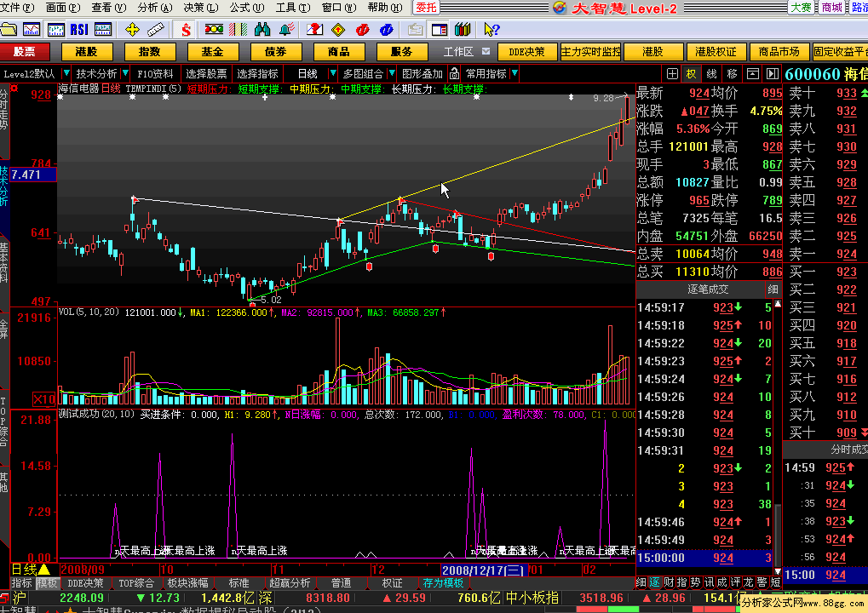Viewport: 868px width, 613px height.
Task: Click the traffic light signal icon
Action: coord(214,29)
